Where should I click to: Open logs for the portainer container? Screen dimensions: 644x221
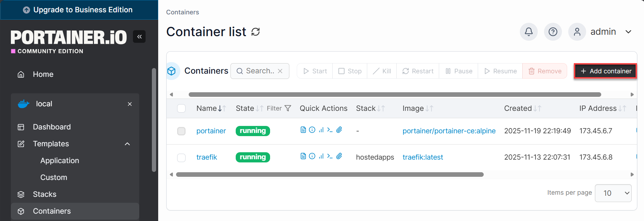pyautogui.click(x=303, y=129)
